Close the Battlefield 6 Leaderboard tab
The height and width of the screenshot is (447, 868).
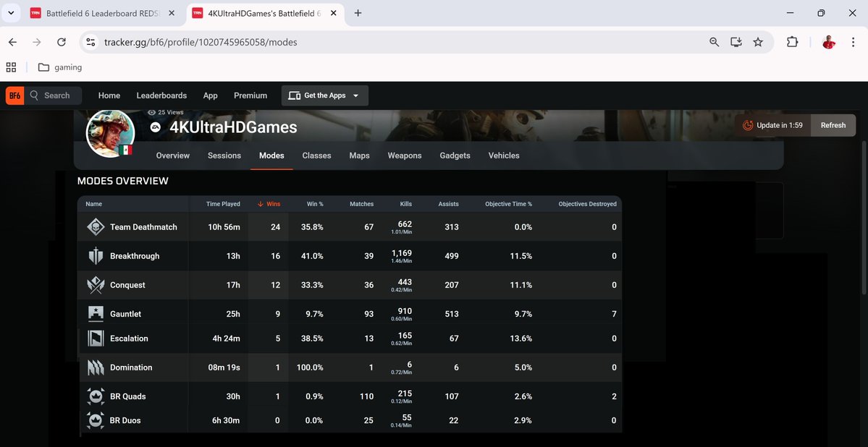click(x=171, y=13)
